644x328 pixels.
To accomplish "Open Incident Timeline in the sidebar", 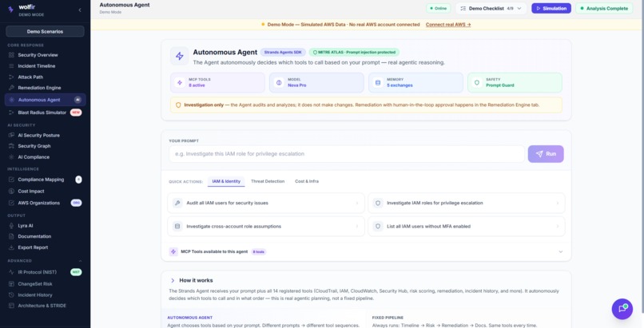I will click(x=46, y=66).
